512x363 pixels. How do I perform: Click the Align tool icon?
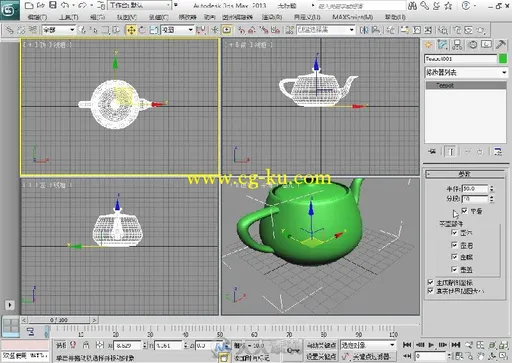[376, 30]
